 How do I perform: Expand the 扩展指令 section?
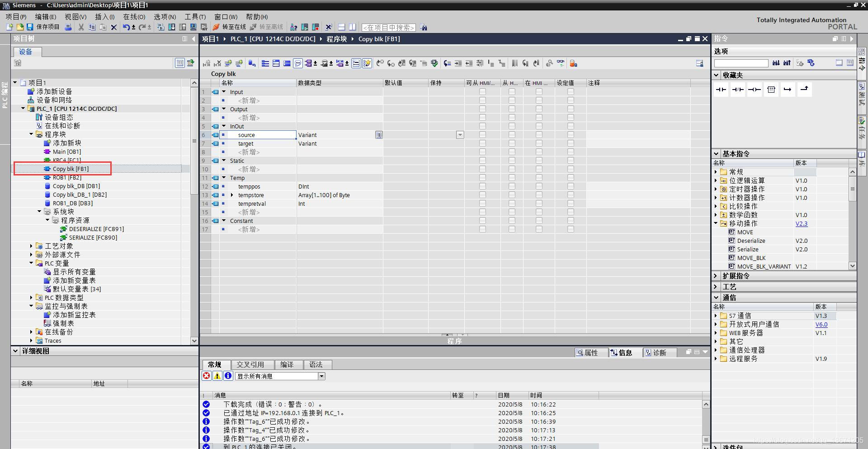pyautogui.click(x=716, y=276)
